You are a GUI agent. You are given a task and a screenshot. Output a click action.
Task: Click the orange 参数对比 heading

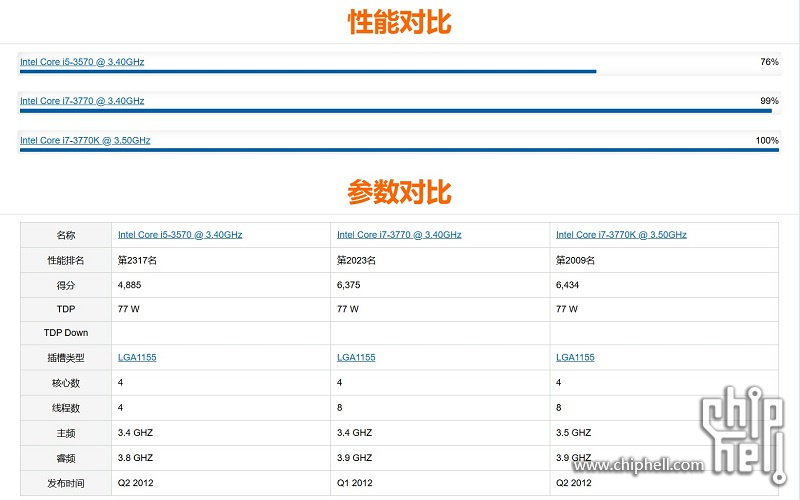click(x=399, y=191)
